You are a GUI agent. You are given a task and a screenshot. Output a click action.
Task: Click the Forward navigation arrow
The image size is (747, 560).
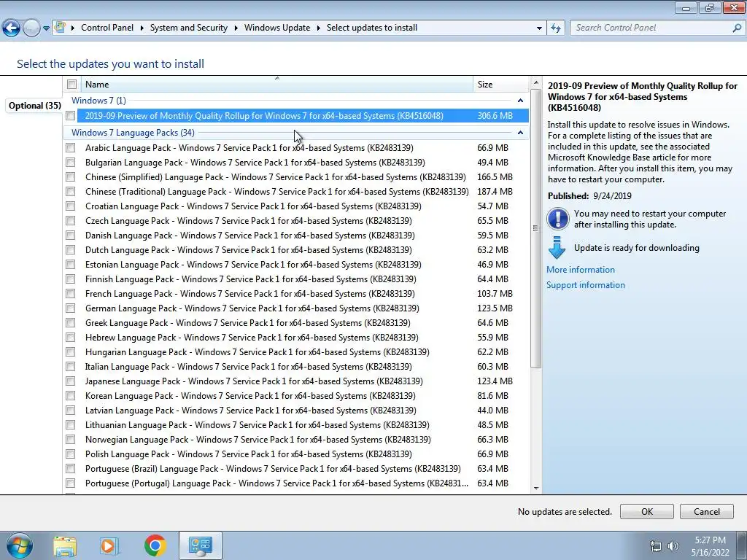click(x=31, y=28)
